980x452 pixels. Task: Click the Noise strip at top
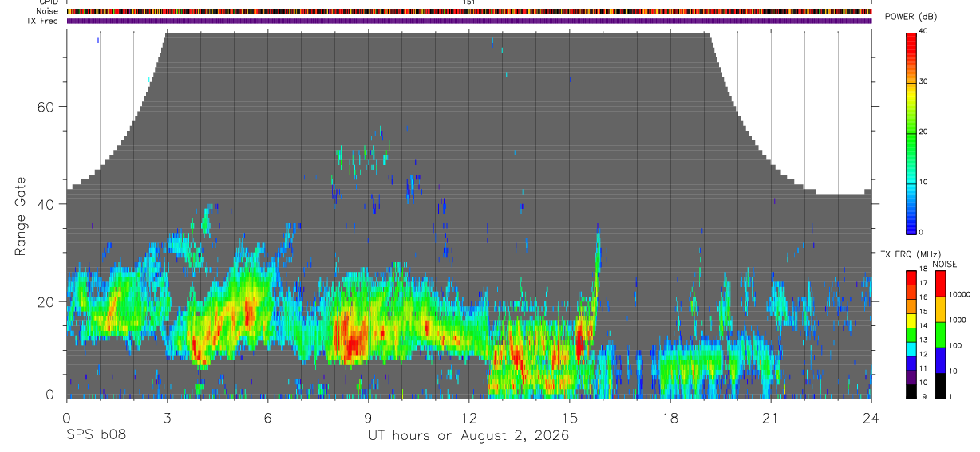(x=469, y=11)
